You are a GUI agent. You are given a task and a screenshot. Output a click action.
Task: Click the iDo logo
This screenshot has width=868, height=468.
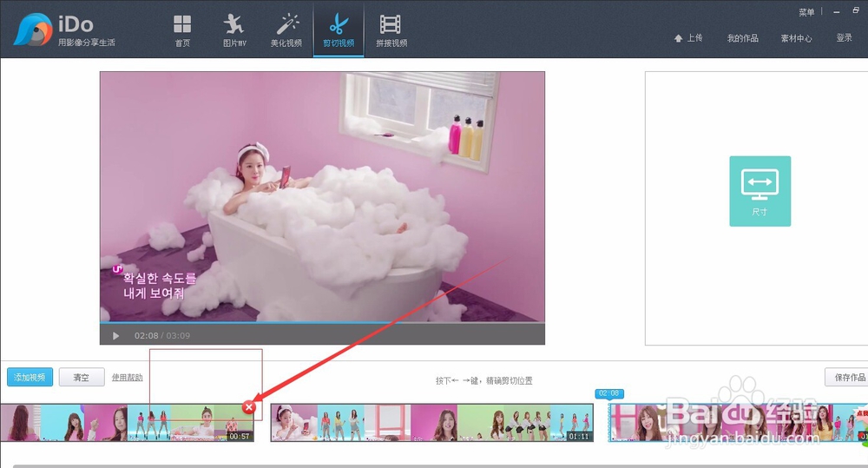click(x=64, y=30)
